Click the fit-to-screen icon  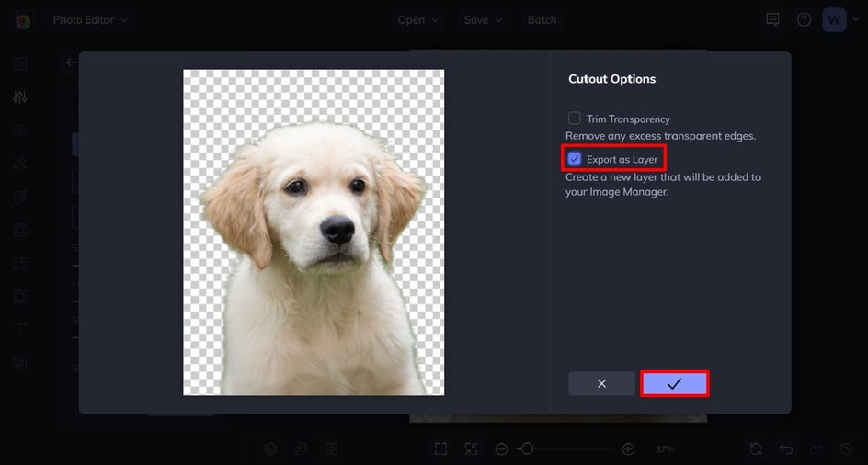[440, 448]
